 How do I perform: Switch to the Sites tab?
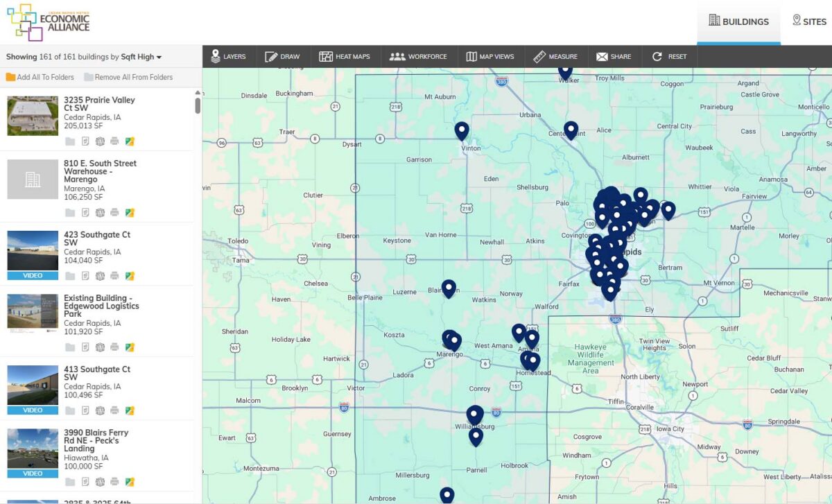pos(809,21)
